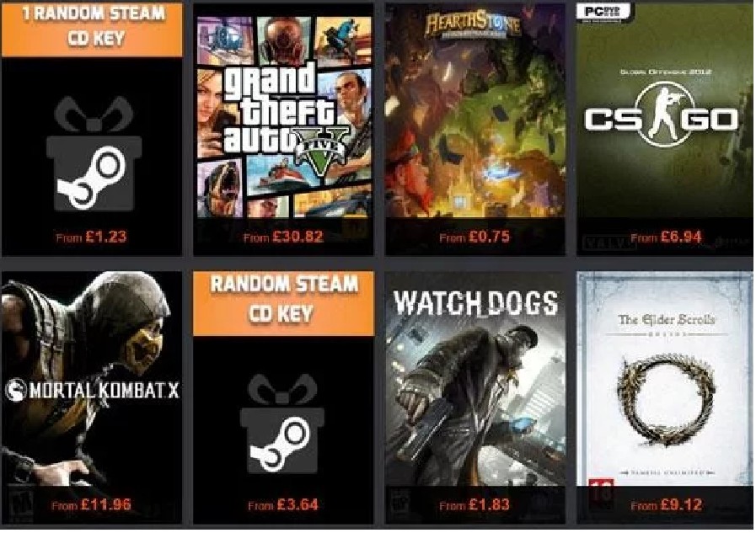Click the Steam gift icon above £3.64
756x533 pixels.
pyautogui.click(x=282, y=424)
